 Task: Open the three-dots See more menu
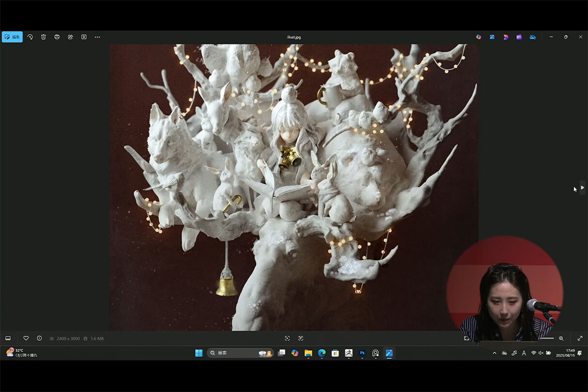[97, 37]
